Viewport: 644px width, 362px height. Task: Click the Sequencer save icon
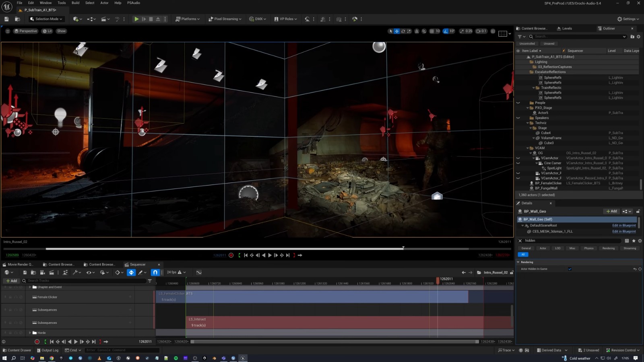25,272
